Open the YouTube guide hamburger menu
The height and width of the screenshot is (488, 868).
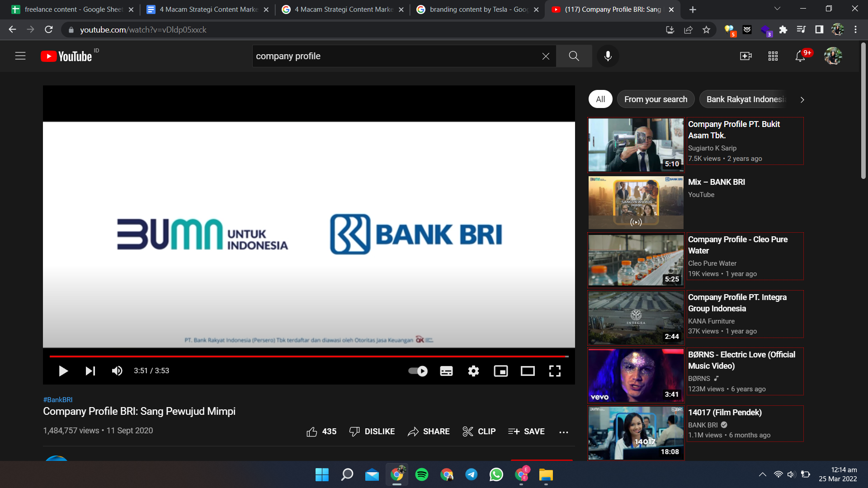pos(20,56)
